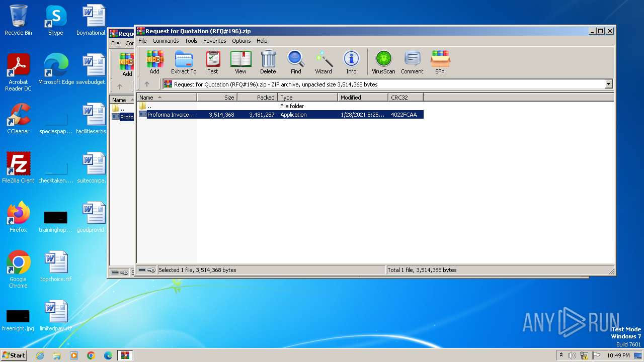Open limitedpay.rtf document
Screen dimensions: 644x362
click(x=56, y=316)
